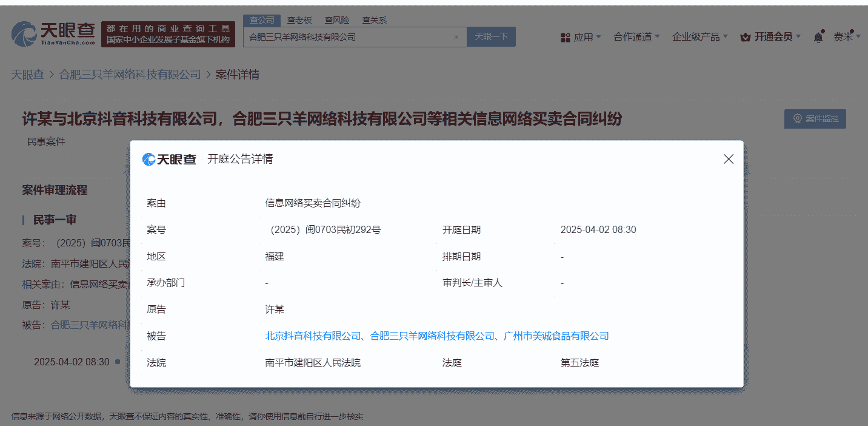This screenshot has height=426, width=868.
Task: Clear the search box with X icon
Action: [x=456, y=37]
